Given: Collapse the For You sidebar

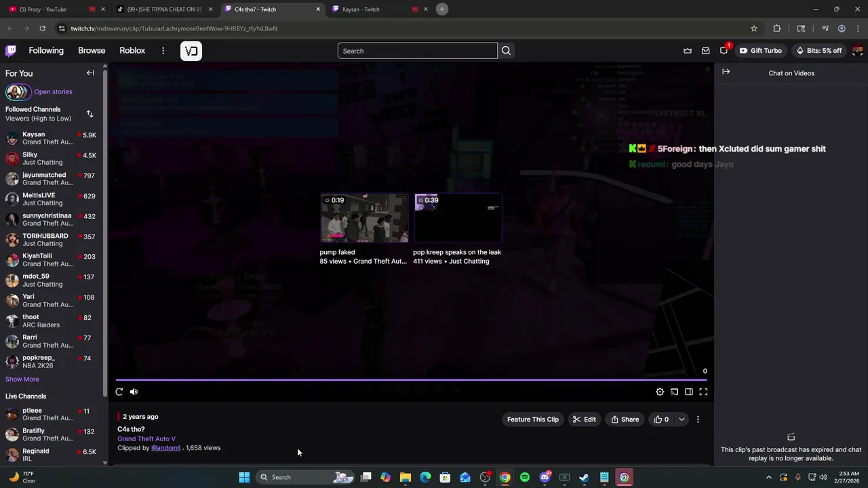Looking at the screenshot, I should (x=90, y=73).
